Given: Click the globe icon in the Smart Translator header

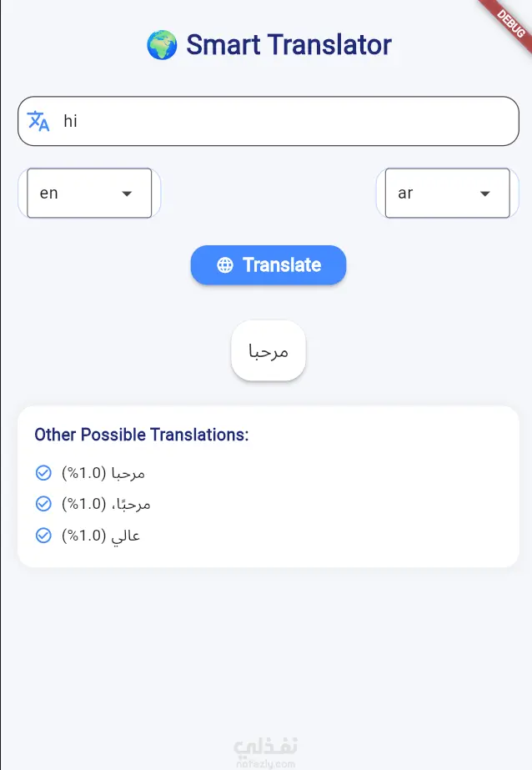Looking at the screenshot, I should pos(162,44).
